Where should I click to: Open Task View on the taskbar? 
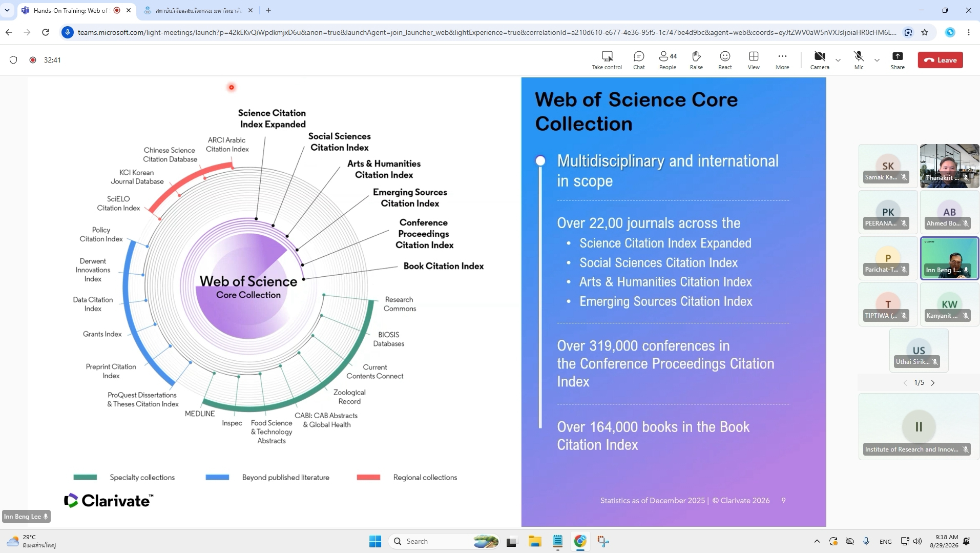click(x=512, y=541)
